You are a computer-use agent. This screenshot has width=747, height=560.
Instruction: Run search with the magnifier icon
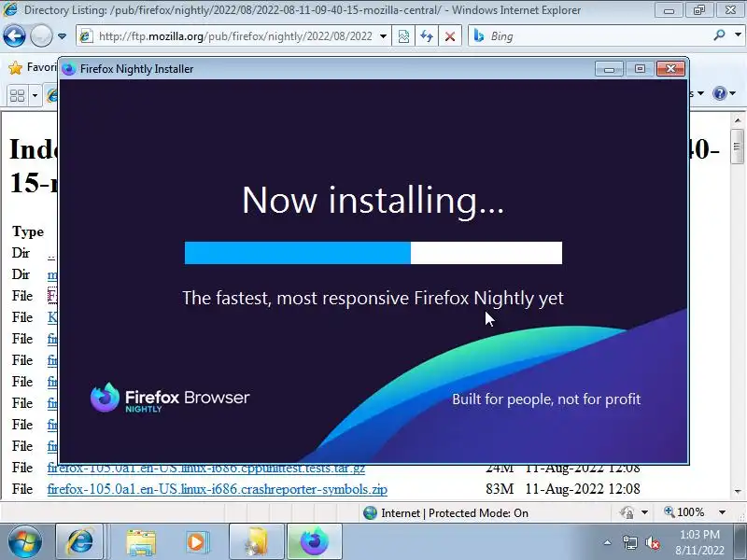719,35
